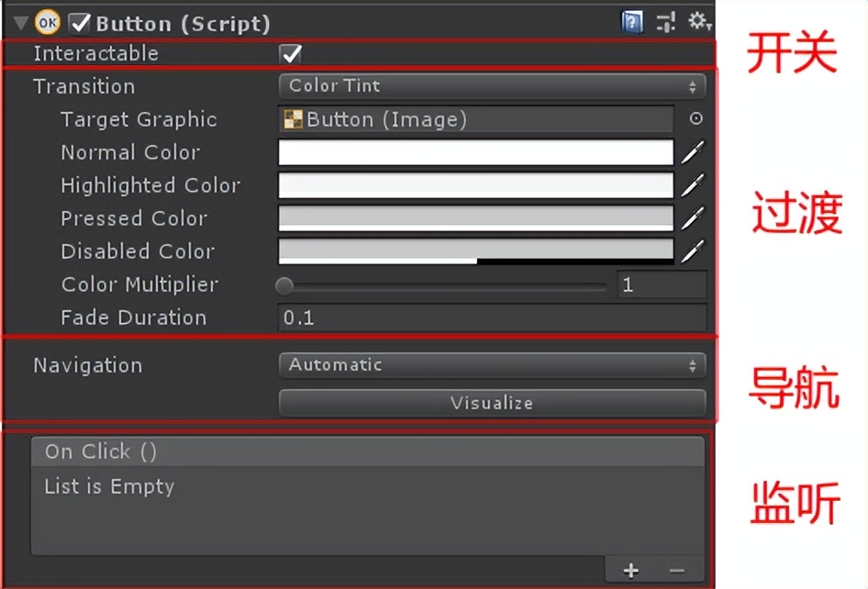Click the Highlighted Color swatch
The height and width of the screenshot is (589, 868).
point(476,185)
